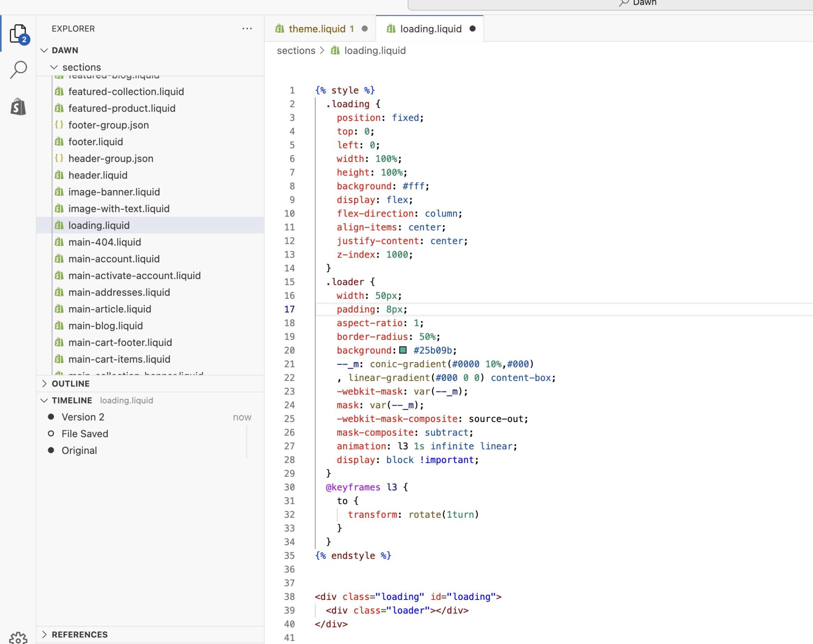Open the Search magnifier in activity bar
813x644 pixels.
pyautogui.click(x=18, y=70)
